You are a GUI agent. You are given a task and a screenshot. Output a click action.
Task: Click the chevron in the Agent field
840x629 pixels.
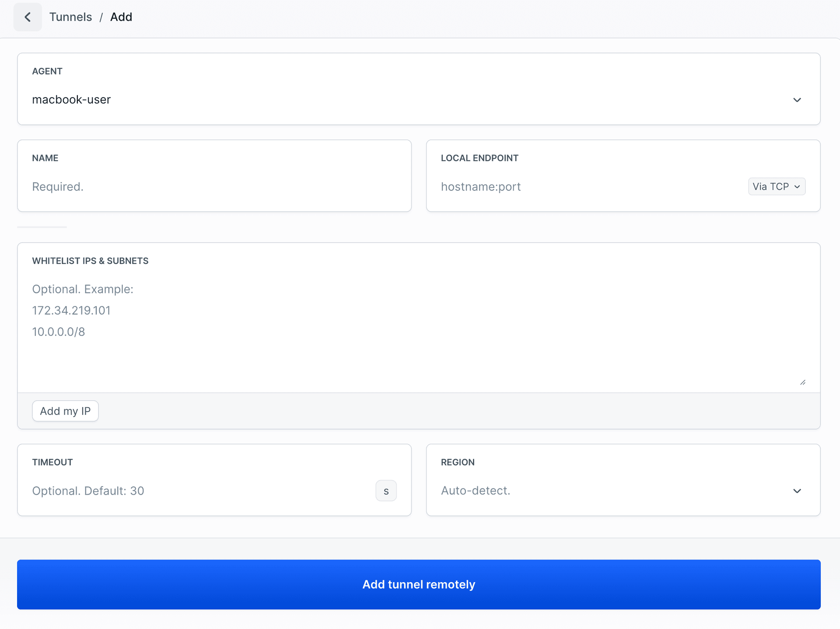click(797, 100)
